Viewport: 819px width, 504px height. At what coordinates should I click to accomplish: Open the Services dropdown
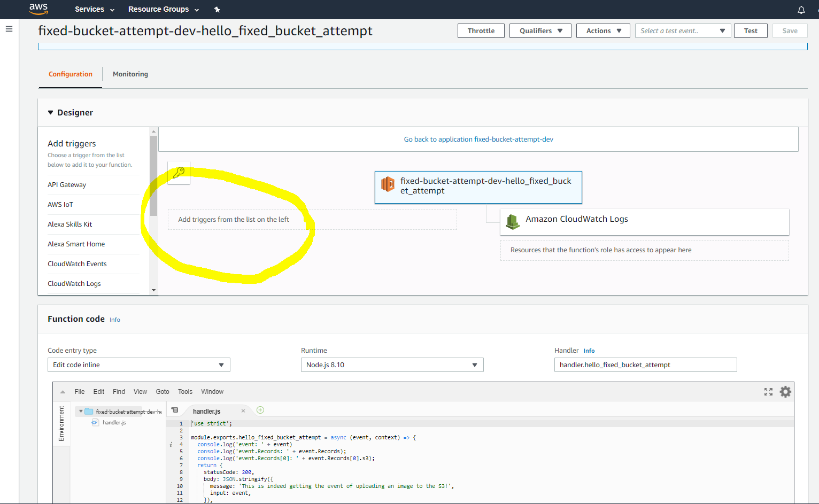pyautogui.click(x=95, y=9)
